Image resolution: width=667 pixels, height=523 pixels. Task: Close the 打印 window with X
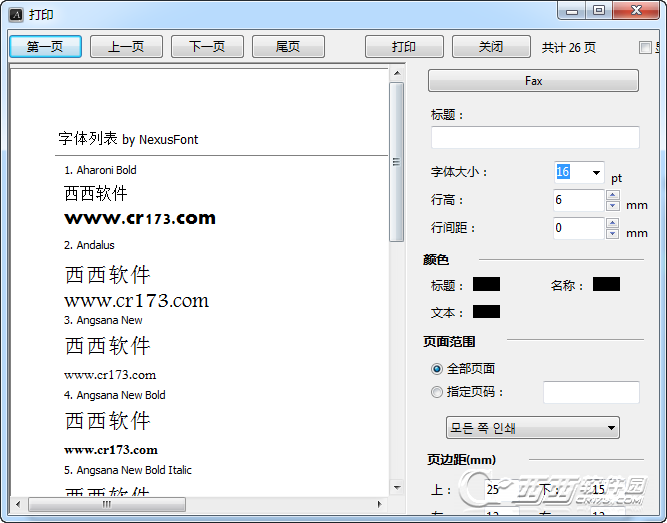636,11
